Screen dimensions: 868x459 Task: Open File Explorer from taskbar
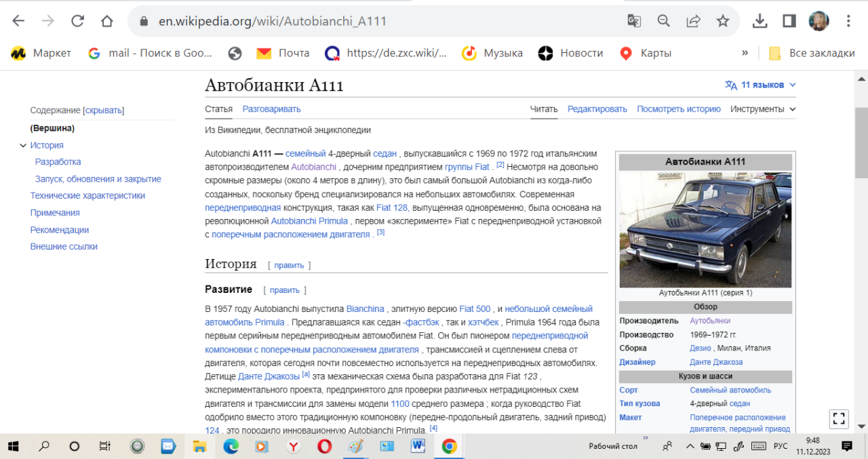[199, 446]
